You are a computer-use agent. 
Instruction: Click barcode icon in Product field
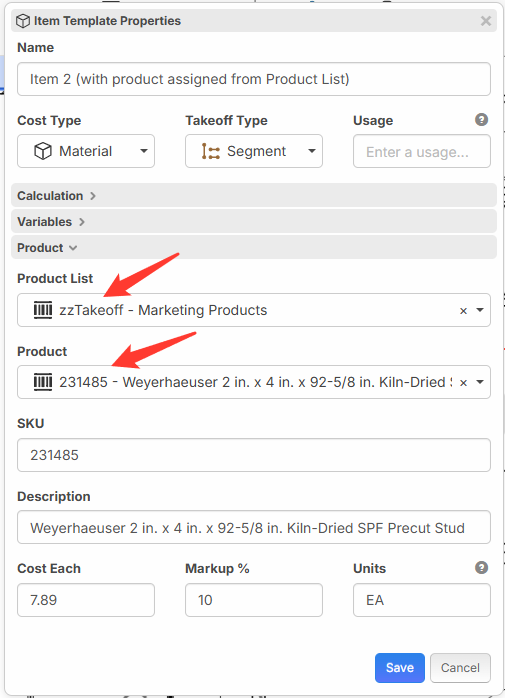point(43,382)
